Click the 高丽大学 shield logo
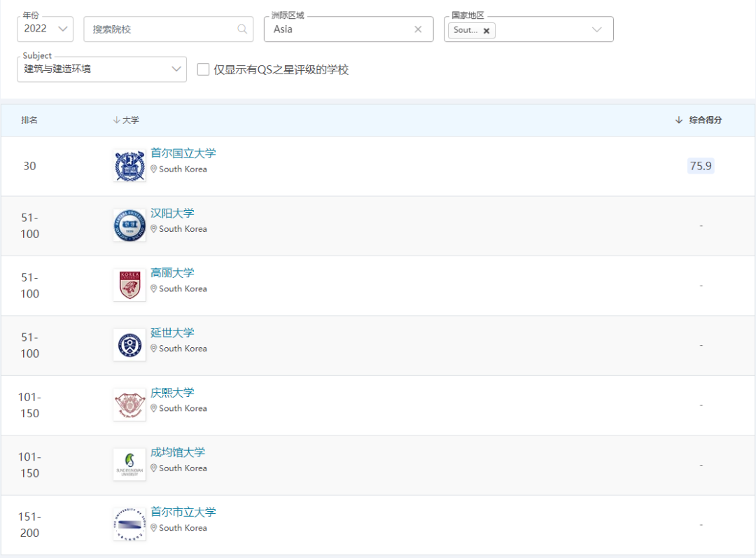756x558 pixels. click(x=129, y=285)
